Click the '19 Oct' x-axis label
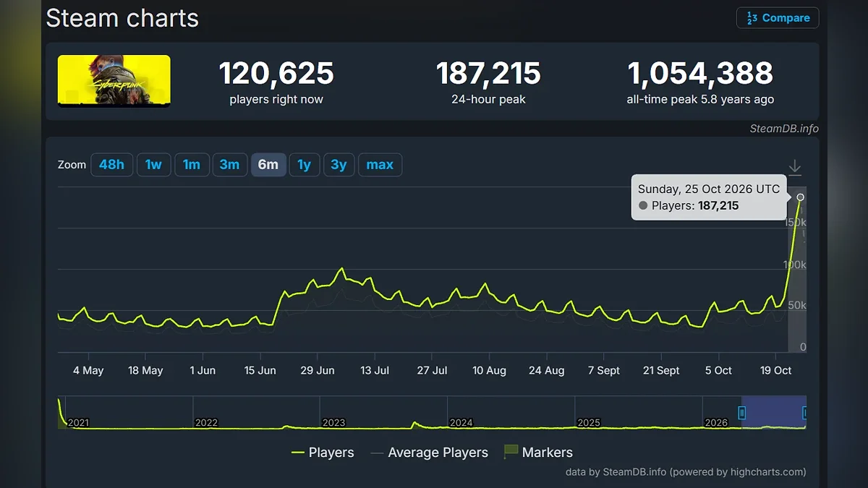Viewport: 868px width, 488px height. click(775, 370)
